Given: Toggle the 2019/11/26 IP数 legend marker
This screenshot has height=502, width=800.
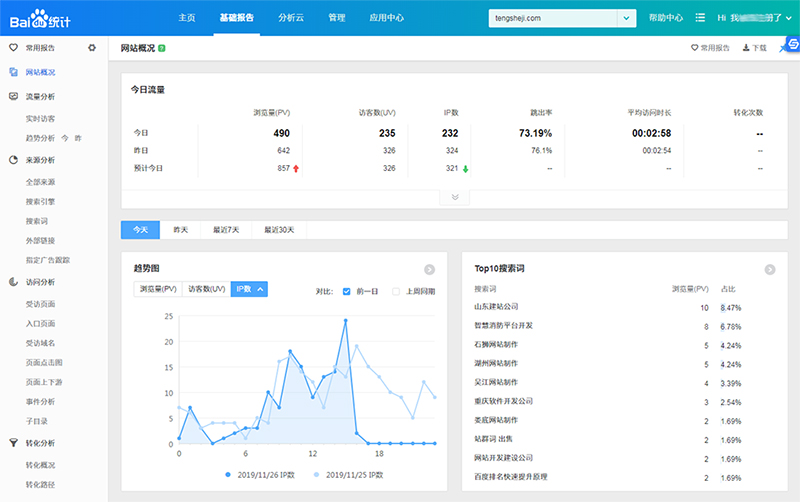Looking at the screenshot, I should pos(228,475).
